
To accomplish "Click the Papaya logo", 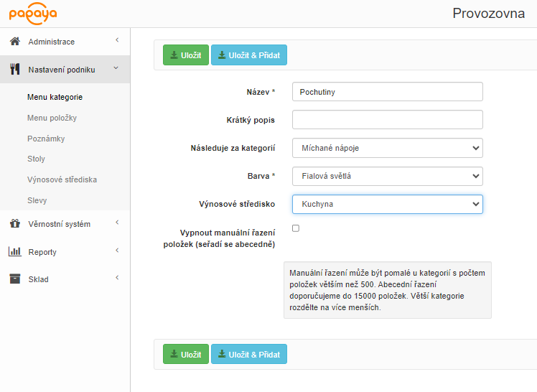I will (x=33, y=13).
